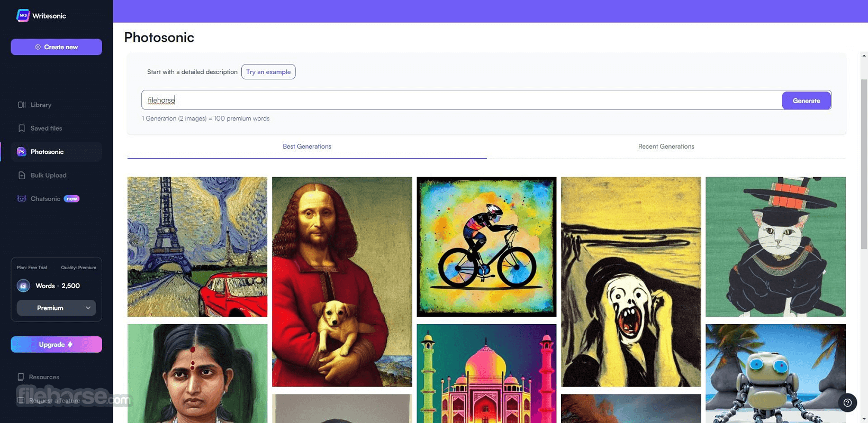Screen dimensions: 868x423
Task: Click the Create new button
Action: pyautogui.click(x=56, y=47)
